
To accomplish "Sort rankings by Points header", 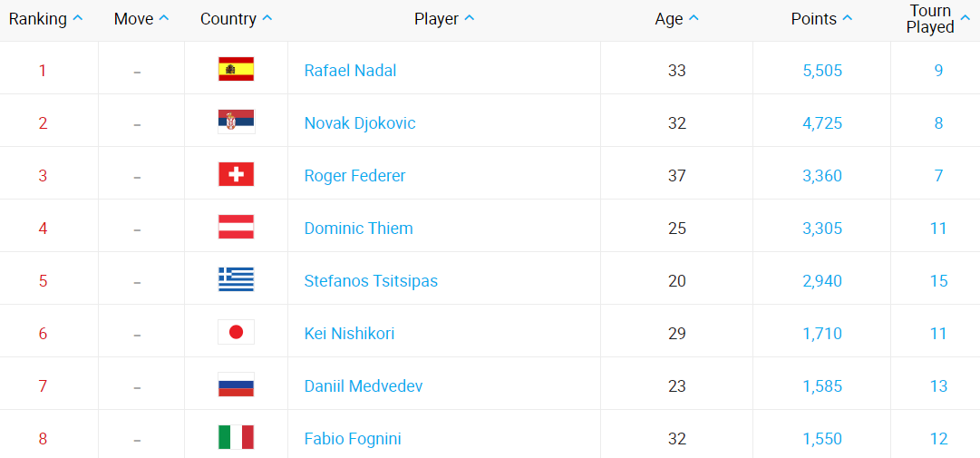I will (821, 19).
